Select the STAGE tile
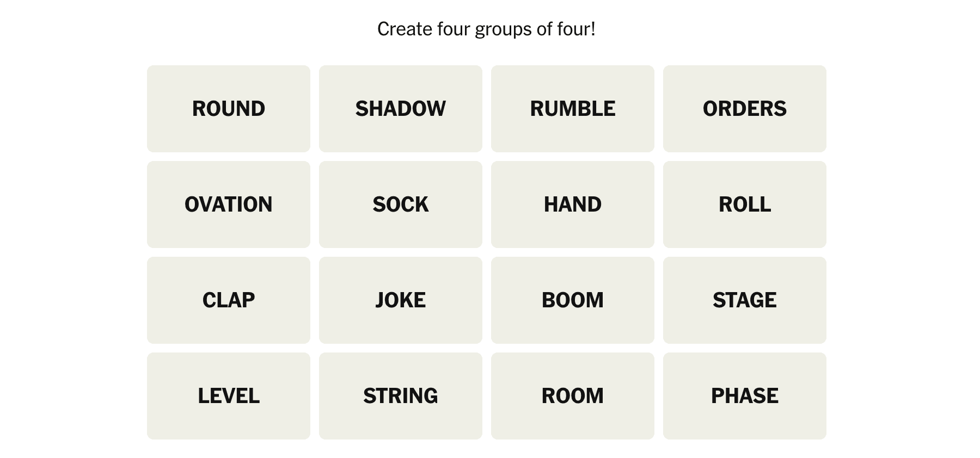This screenshot has height=458, width=980. point(745,300)
